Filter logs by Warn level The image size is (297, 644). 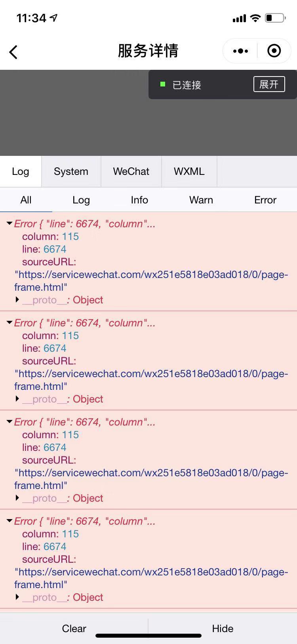[201, 200]
